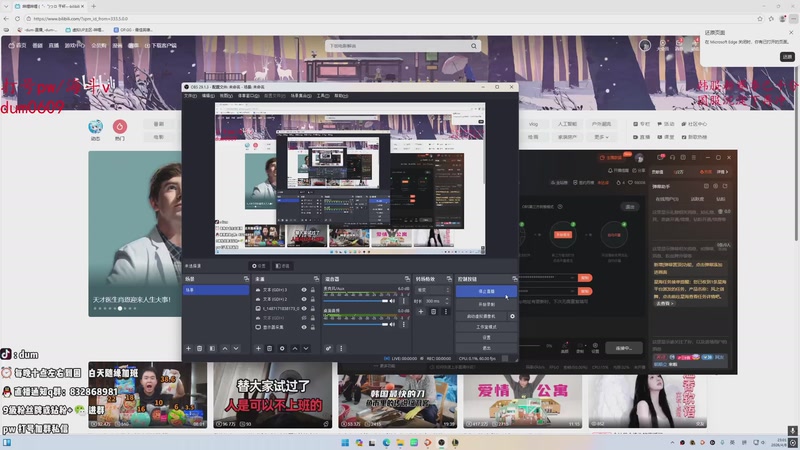Move the selected source up
The height and width of the screenshot is (450, 800).
pyautogui.click(x=294, y=348)
